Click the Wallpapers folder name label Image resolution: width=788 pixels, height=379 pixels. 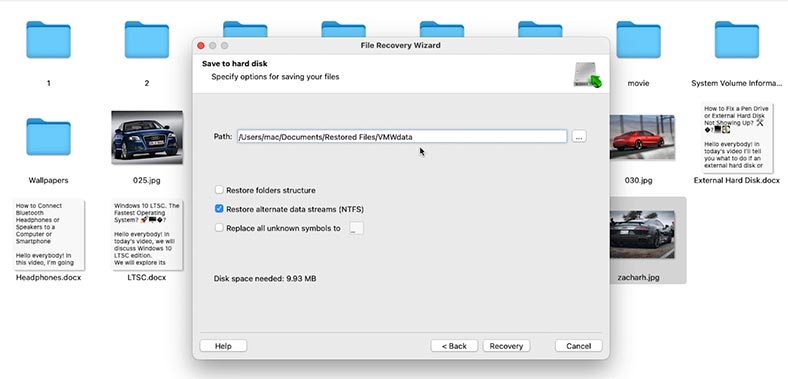pyautogui.click(x=48, y=180)
